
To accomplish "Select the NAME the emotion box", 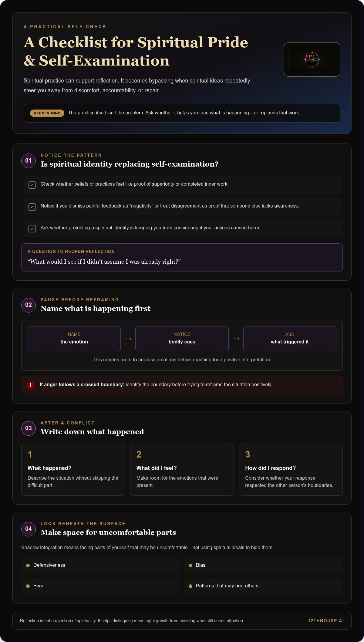I will (74, 339).
